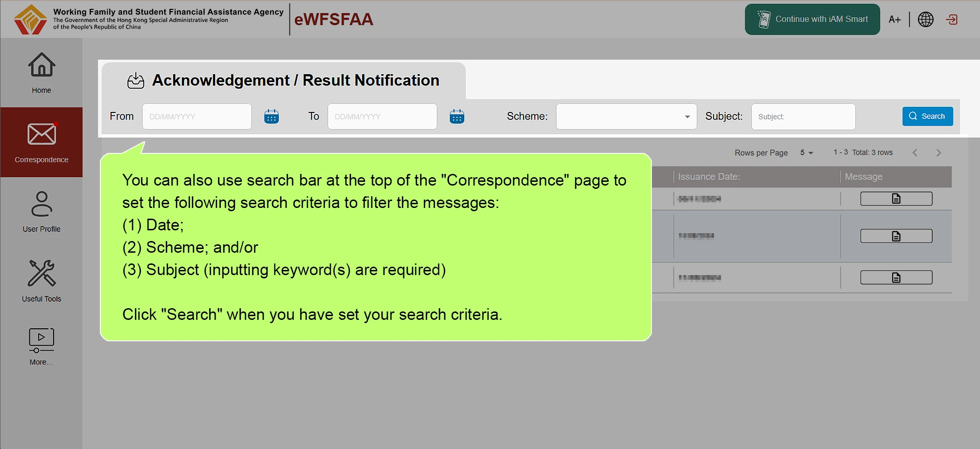
Task: Go to previous page chevron
Action: pyautogui.click(x=915, y=152)
